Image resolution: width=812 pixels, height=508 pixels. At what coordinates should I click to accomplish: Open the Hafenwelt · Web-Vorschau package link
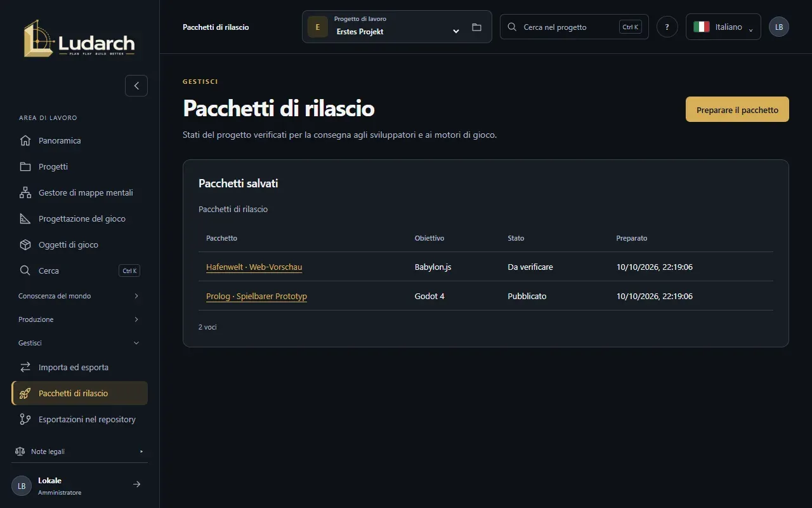coord(254,267)
